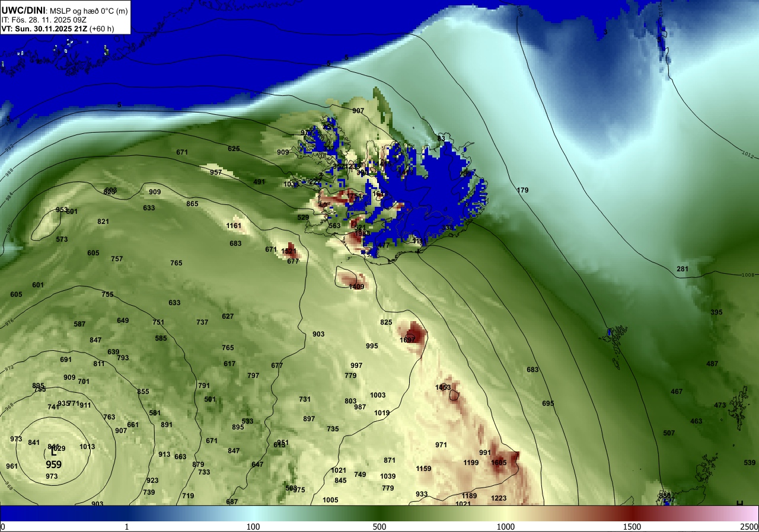Click the 1039 value on the map
Viewport: 759px width, 532px height.
[x=388, y=476]
